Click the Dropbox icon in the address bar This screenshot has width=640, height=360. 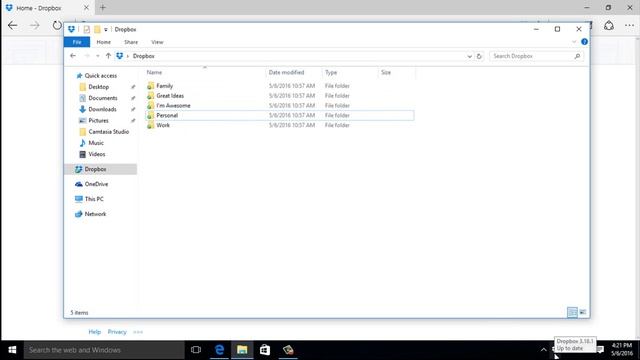120,56
